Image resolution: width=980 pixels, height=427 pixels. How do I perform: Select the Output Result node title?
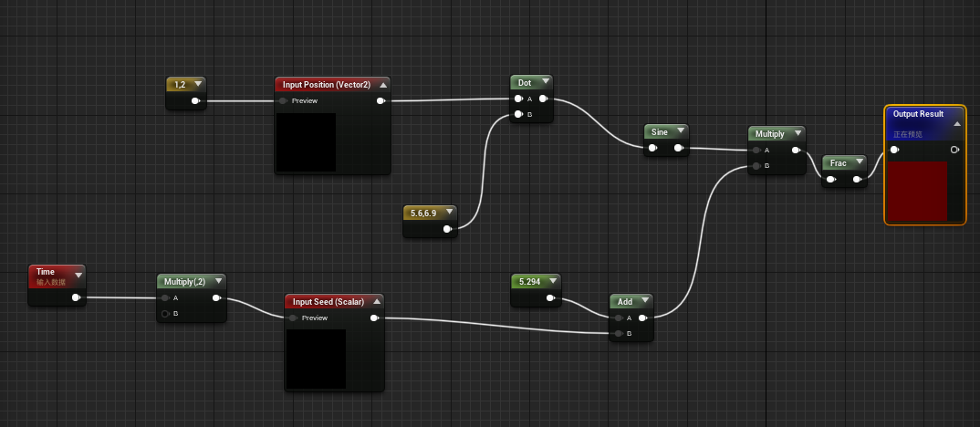point(918,114)
